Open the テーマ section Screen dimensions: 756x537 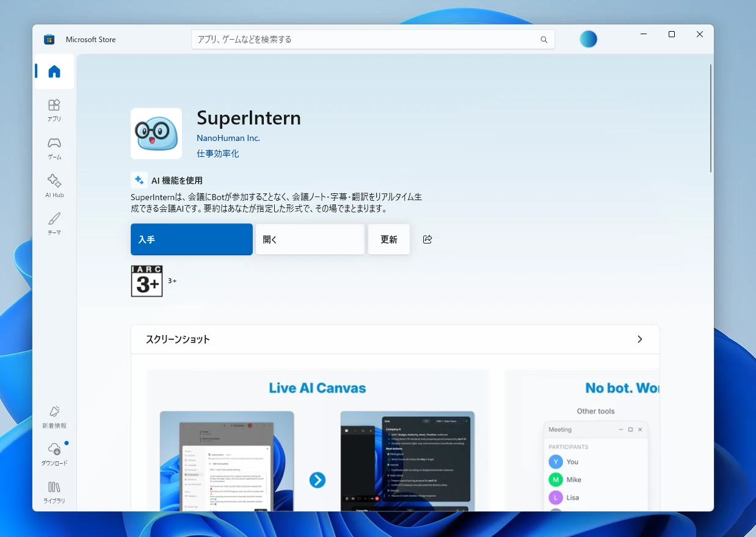pos(54,223)
